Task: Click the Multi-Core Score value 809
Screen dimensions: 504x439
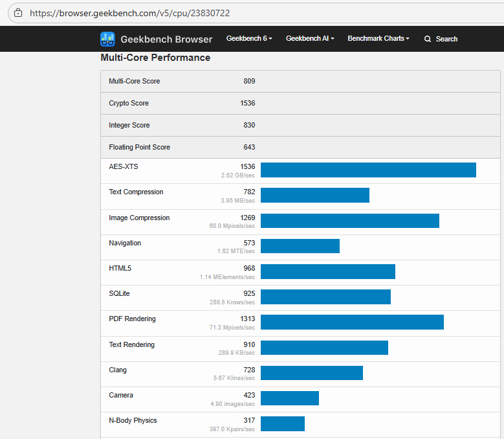Action: point(249,81)
